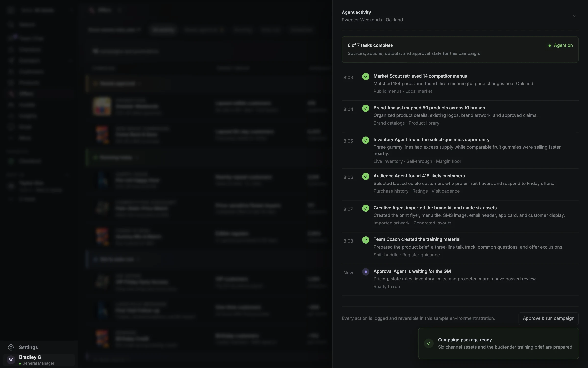Click the Approval Agent purple pending icon

coord(366,272)
